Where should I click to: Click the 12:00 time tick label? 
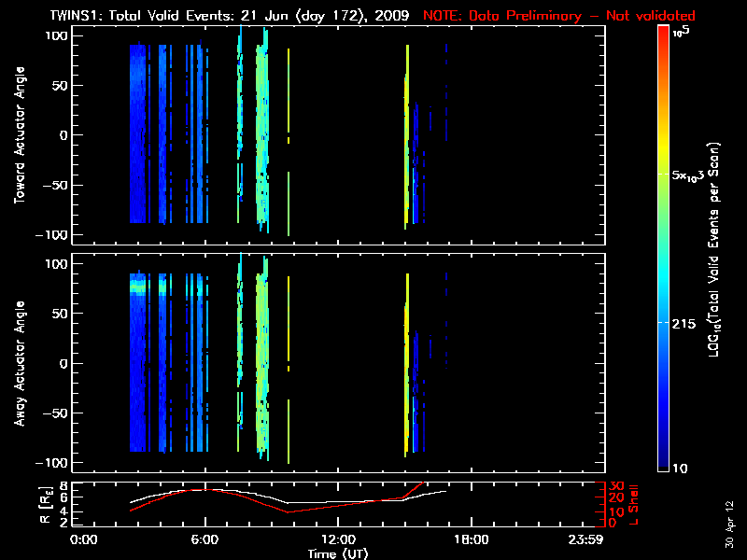(x=337, y=539)
